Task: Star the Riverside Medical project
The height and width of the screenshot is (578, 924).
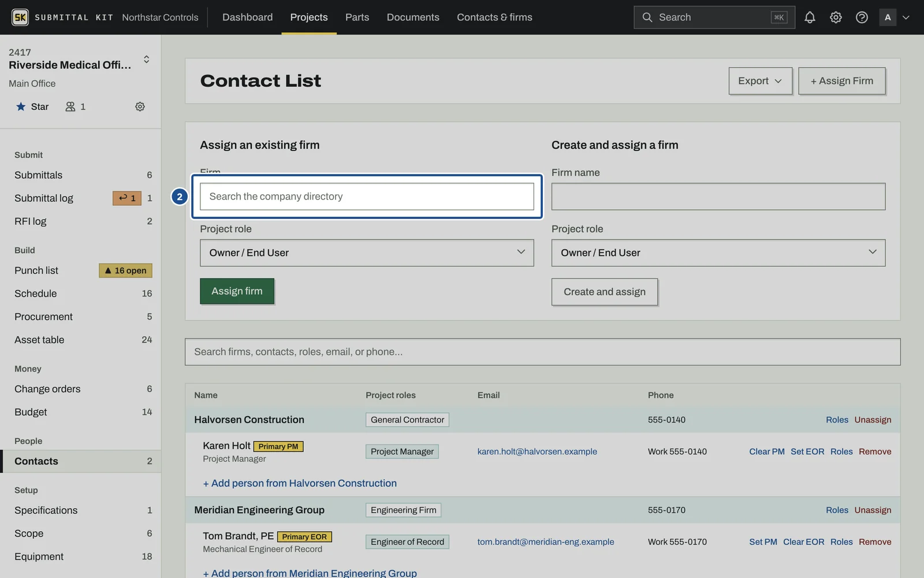Action: click(x=32, y=106)
